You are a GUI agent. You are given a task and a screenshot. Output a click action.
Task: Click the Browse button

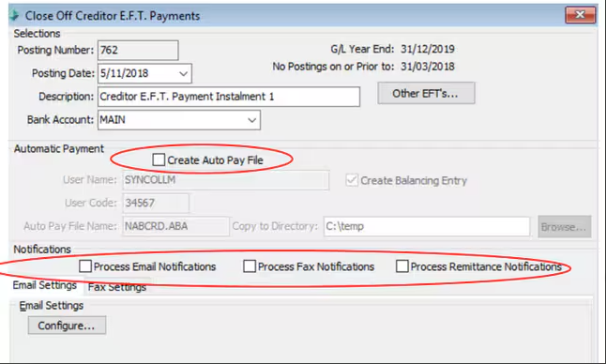[x=565, y=226]
